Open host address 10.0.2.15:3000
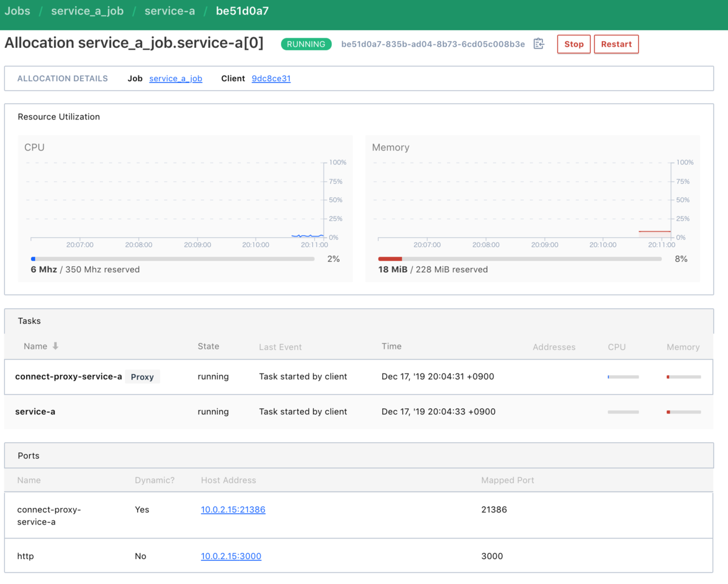This screenshot has height=584, width=728. [x=231, y=556]
